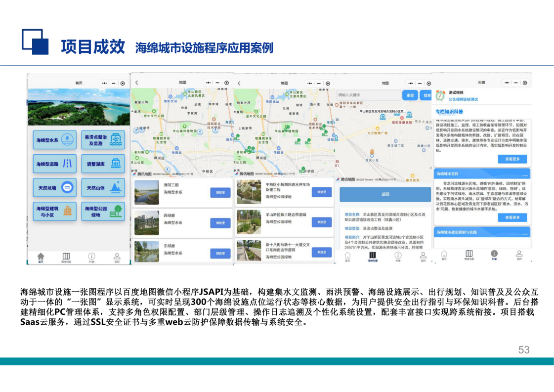Tap the 首页 home icon in bottom navigation

pos(40,256)
